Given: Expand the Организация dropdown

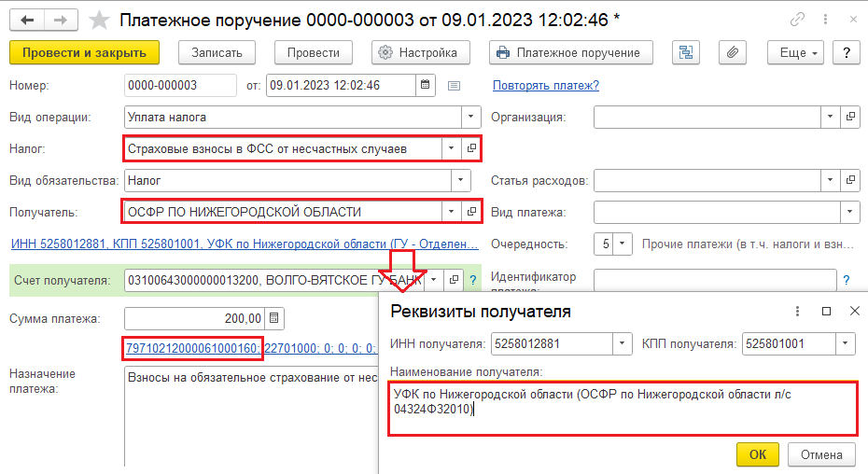Looking at the screenshot, I should point(830,117).
